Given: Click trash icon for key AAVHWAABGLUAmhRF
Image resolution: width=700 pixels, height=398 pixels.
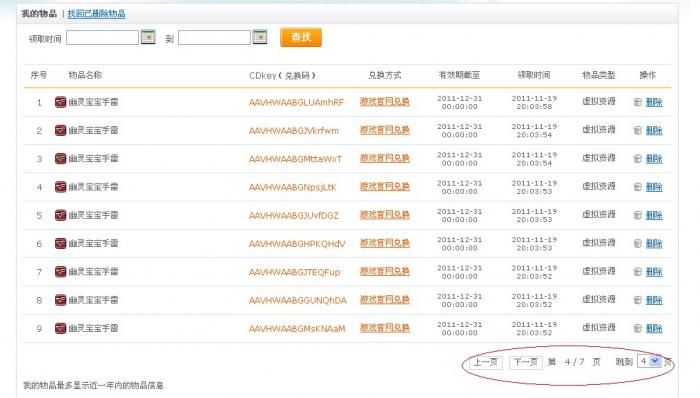Looking at the screenshot, I should (x=638, y=102).
